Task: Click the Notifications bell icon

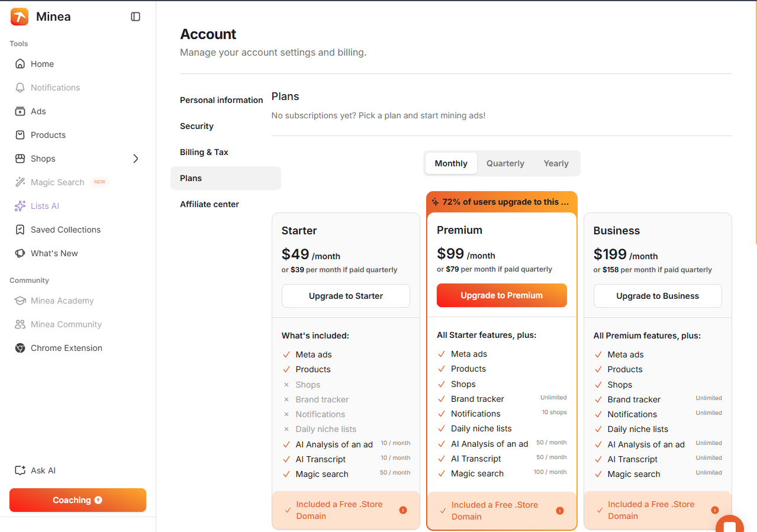Action: 20,88
